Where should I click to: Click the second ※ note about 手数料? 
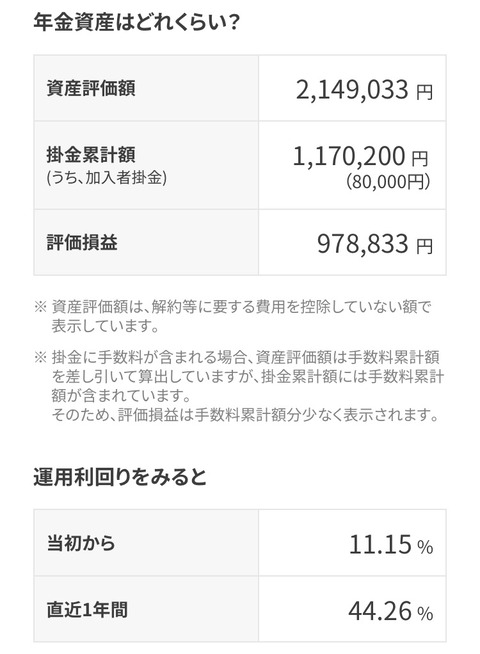(x=237, y=357)
